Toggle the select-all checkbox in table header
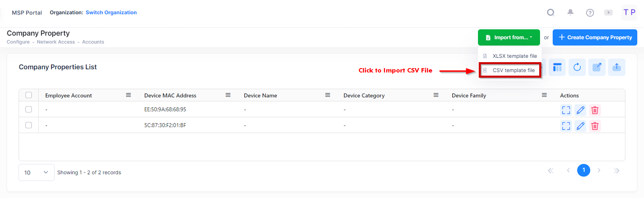Viewport: 644px width, 198px height. [x=28, y=95]
